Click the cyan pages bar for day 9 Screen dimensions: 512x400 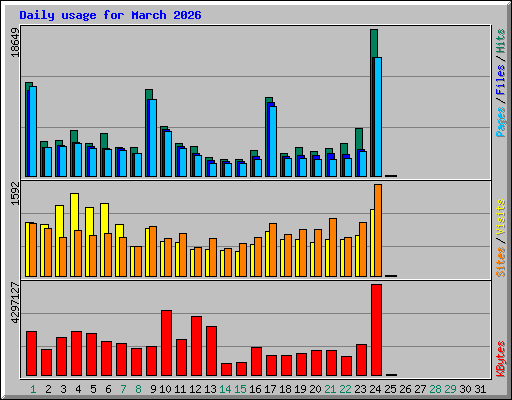153,138
